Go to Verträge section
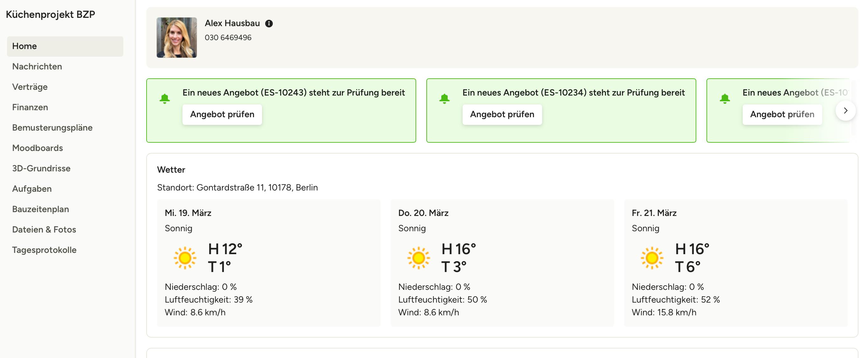This screenshot has width=868, height=358. click(30, 87)
